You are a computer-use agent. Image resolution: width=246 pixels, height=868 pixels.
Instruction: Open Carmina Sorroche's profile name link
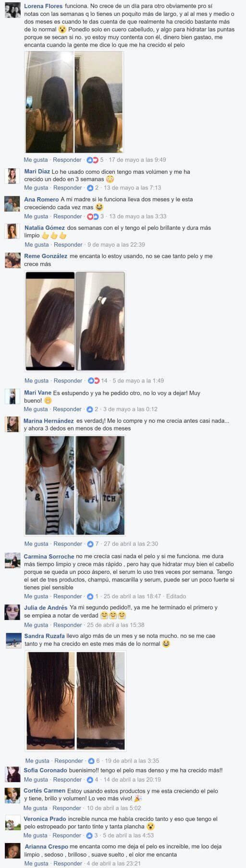pyautogui.click(x=49, y=557)
